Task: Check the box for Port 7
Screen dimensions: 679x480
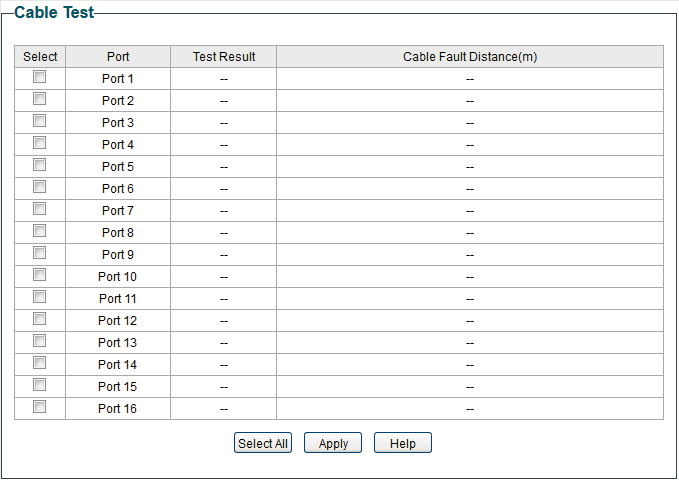Action: [x=40, y=209]
